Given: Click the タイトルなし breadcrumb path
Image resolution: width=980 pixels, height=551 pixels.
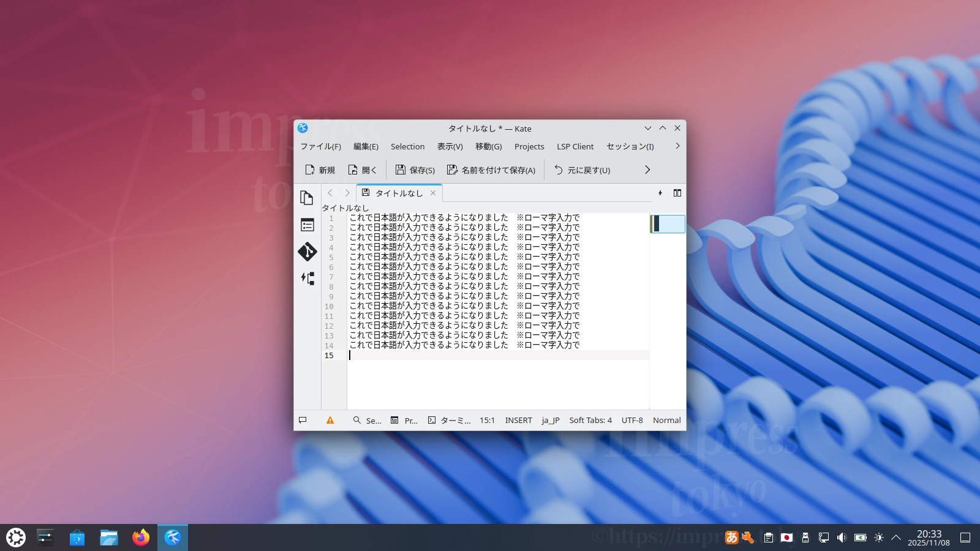Looking at the screenshot, I should click(345, 208).
